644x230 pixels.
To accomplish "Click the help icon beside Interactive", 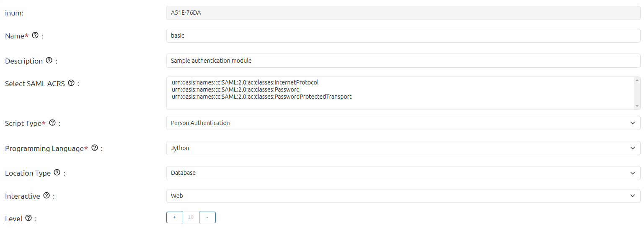I will tap(47, 196).
